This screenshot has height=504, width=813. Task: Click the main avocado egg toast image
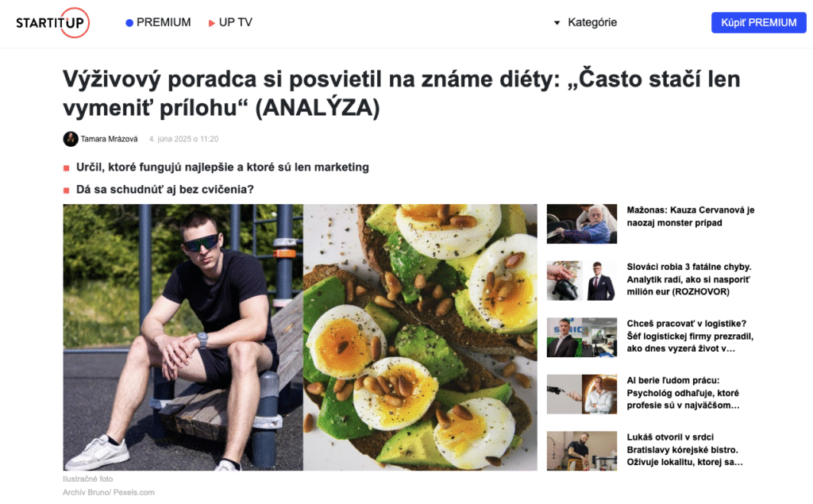tap(420, 337)
